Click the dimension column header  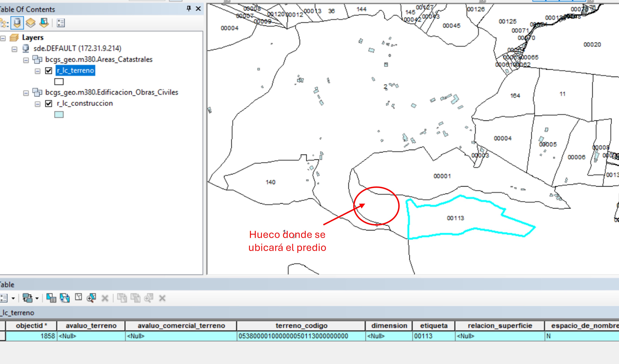pos(389,326)
